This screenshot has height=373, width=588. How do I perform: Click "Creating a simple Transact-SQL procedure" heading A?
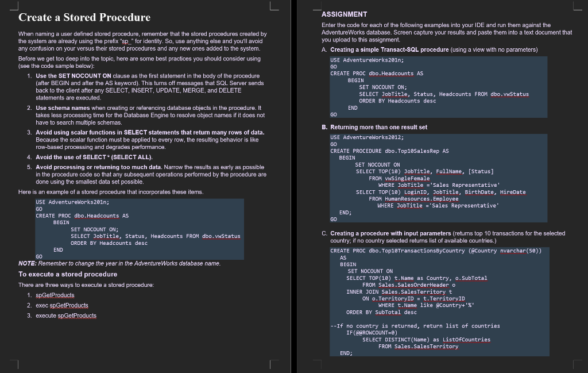(389, 50)
